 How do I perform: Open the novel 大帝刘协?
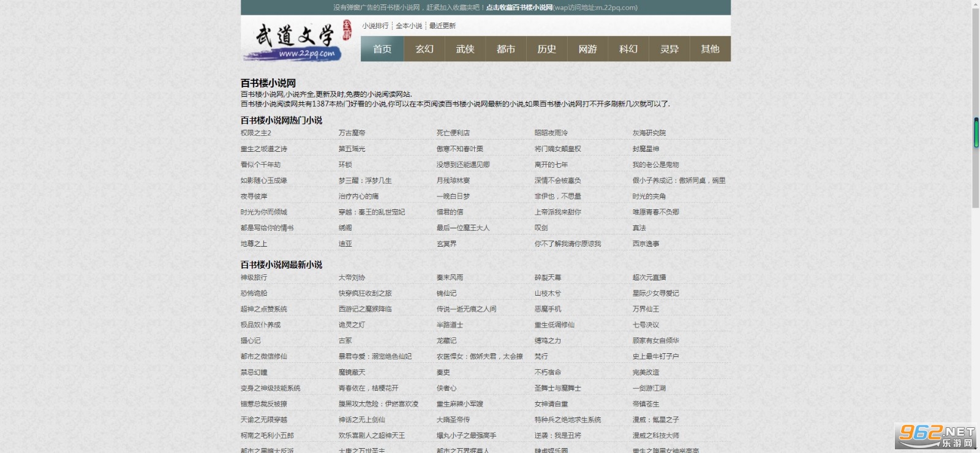click(352, 277)
